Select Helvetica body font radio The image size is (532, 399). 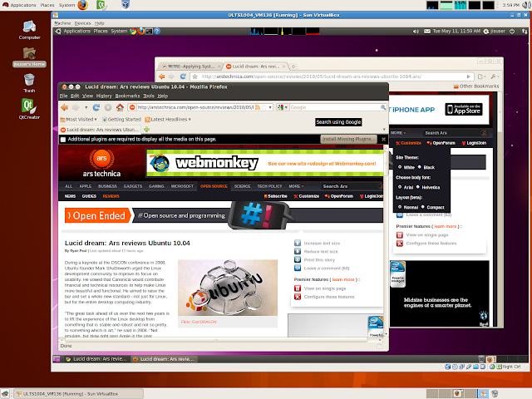418,187
